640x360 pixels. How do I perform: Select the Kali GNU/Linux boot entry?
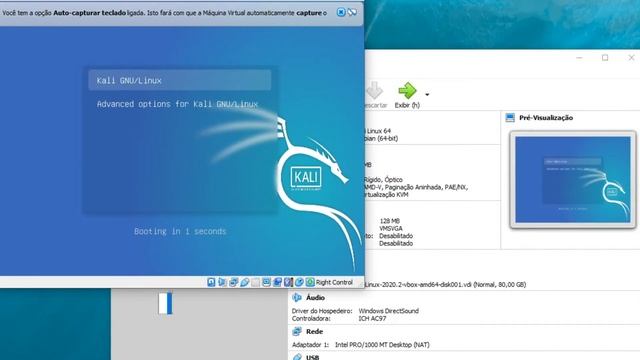pos(180,80)
